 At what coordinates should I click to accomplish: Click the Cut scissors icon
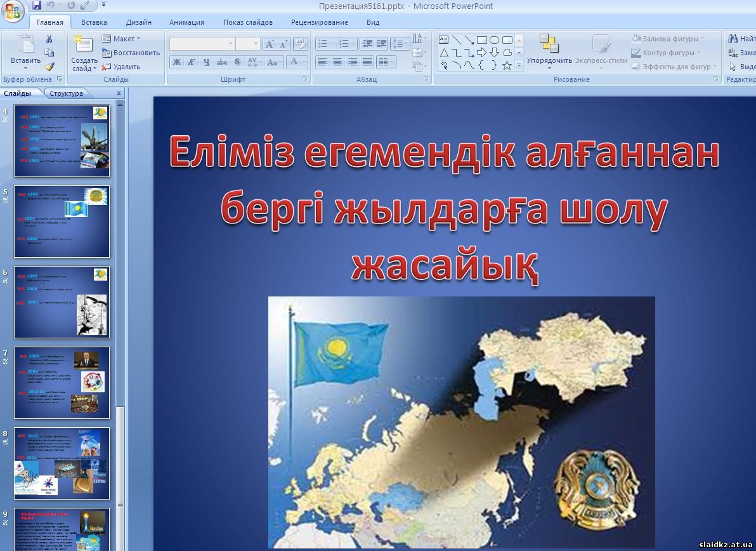pyautogui.click(x=49, y=39)
